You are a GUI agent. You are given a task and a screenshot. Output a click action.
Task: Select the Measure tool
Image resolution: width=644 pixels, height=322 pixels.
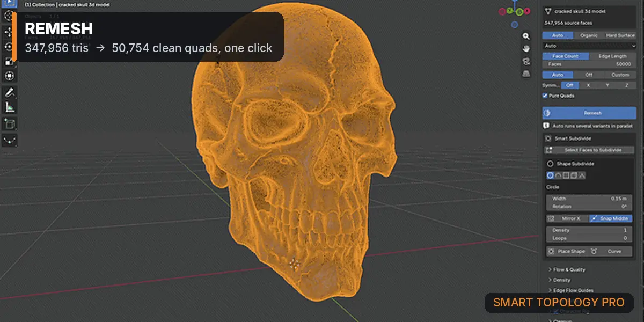tap(10, 107)
